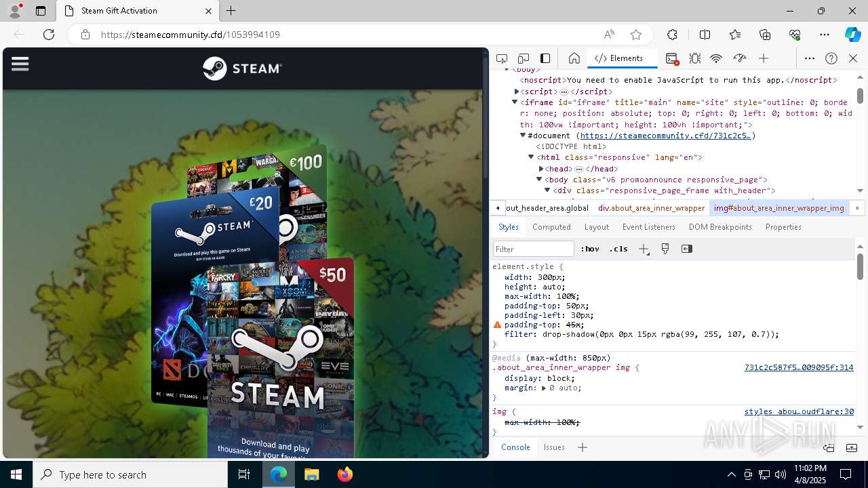
Task: Collapse the #document node
Action: (523, 136)
